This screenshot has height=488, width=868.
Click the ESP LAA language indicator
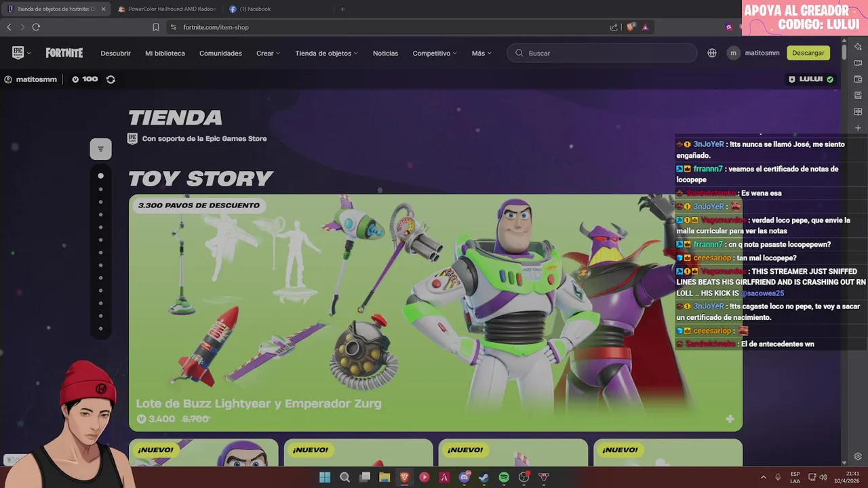click(795, 477)
